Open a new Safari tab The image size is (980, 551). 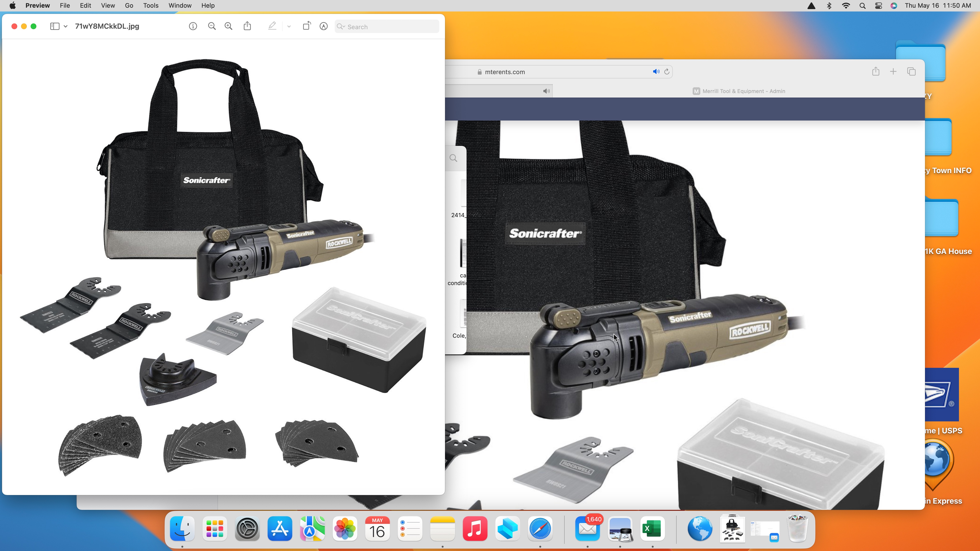(x=893, y=72)
